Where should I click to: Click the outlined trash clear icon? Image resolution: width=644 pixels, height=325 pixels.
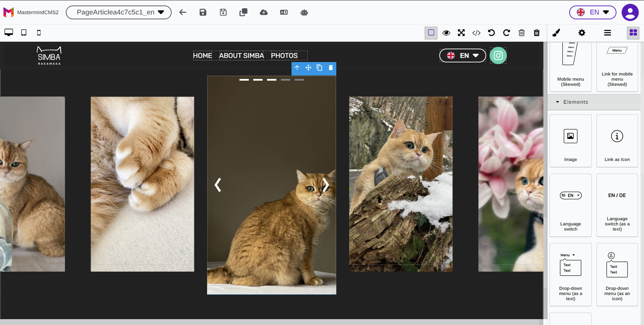point(522,33)
